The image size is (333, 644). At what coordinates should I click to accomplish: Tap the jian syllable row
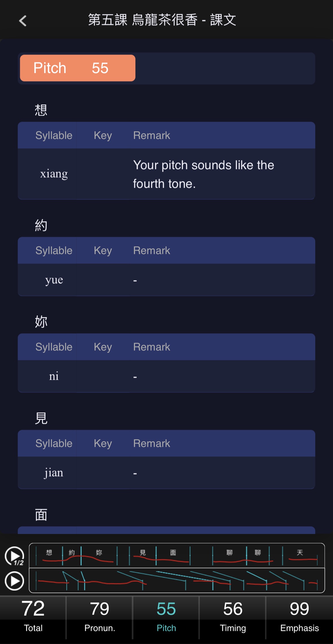coord(166,473)
